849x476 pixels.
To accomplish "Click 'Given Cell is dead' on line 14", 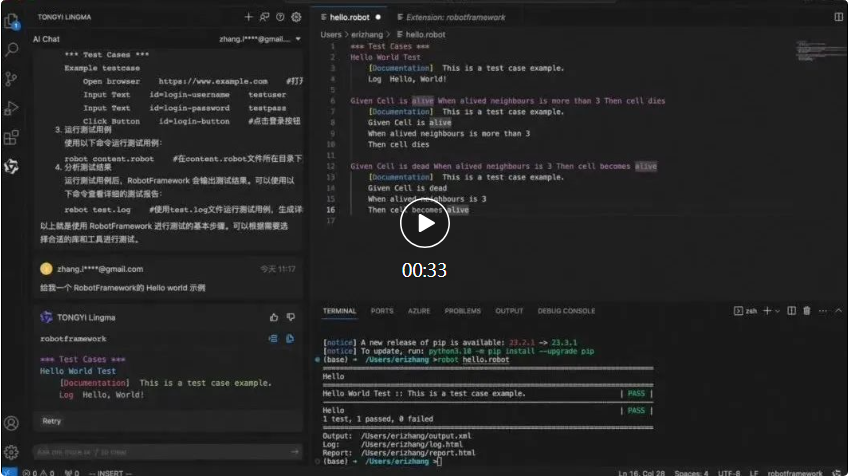I will [407, 188].
